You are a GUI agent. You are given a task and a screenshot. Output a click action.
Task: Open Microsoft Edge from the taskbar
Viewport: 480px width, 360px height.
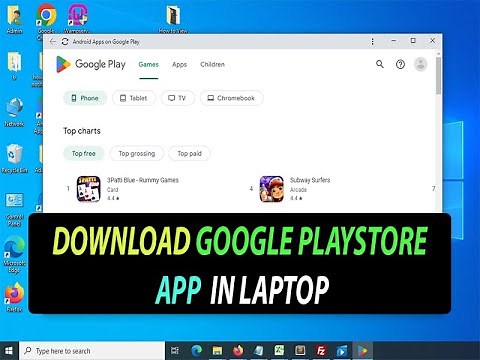click(197, 351)
